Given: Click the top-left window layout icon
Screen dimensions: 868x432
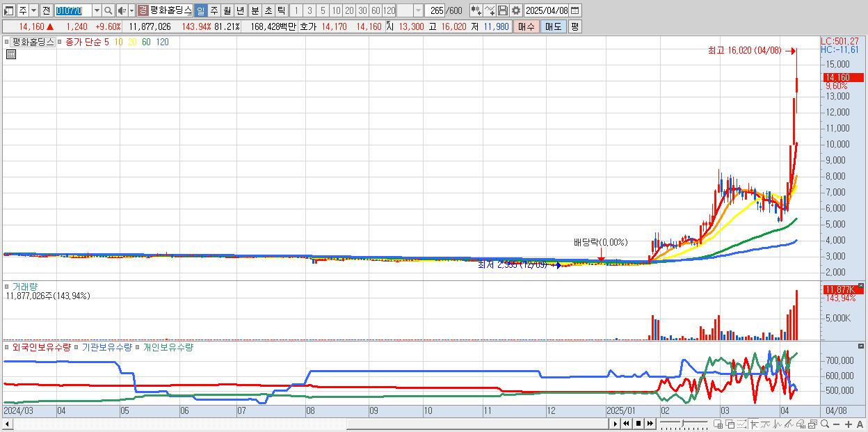Looking at the screenshot, I should (9, 10).
